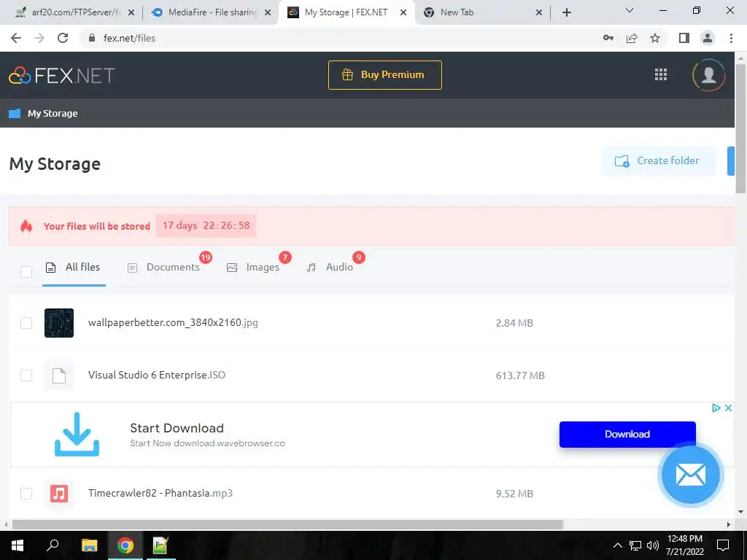Open the My Storage breadcrumb link
The width and height of the screenshot is (747, 560).
coord(53,113)
